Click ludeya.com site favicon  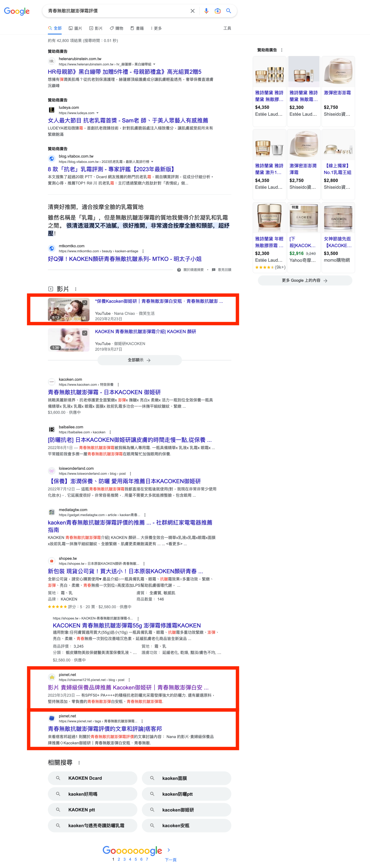51,110
